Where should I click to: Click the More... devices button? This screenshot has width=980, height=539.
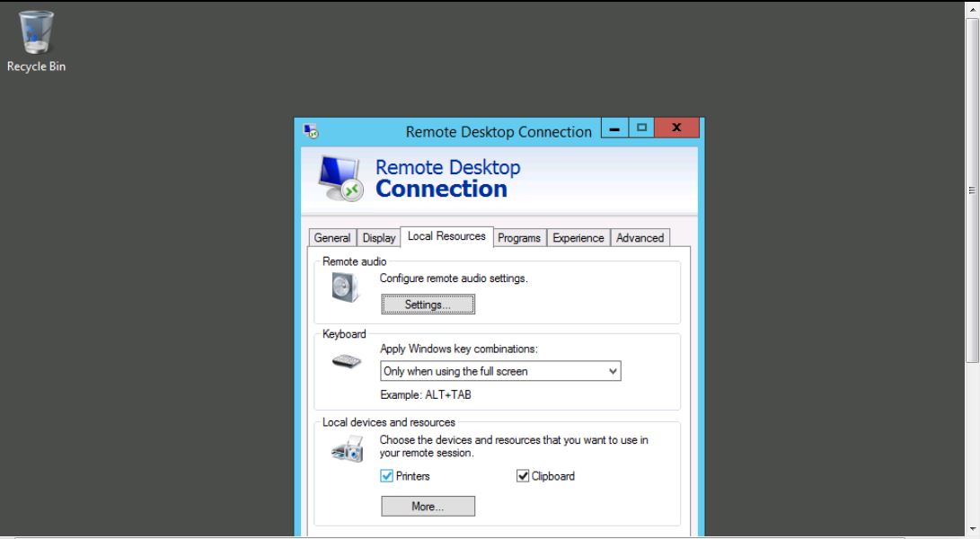click(428, 507)
